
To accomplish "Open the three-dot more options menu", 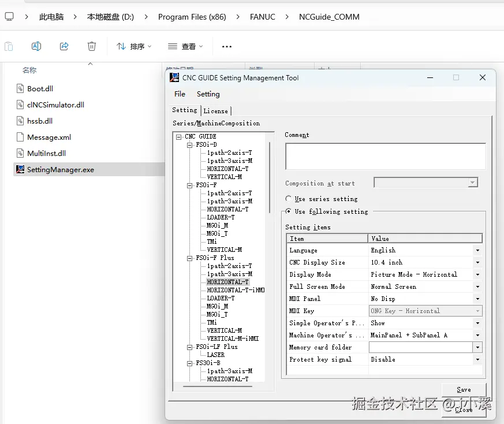I will [x=227, y=47].
